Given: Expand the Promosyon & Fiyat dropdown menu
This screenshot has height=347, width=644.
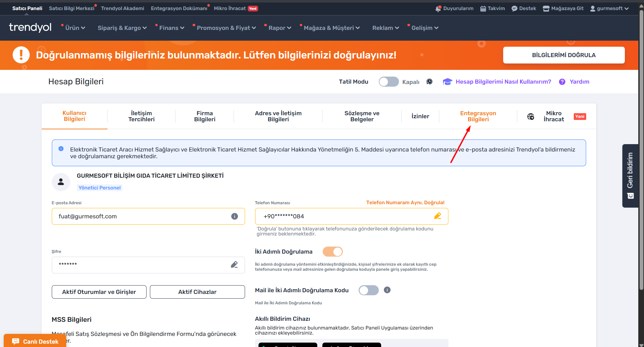Looking at the screenshot, I should (227, 28).
